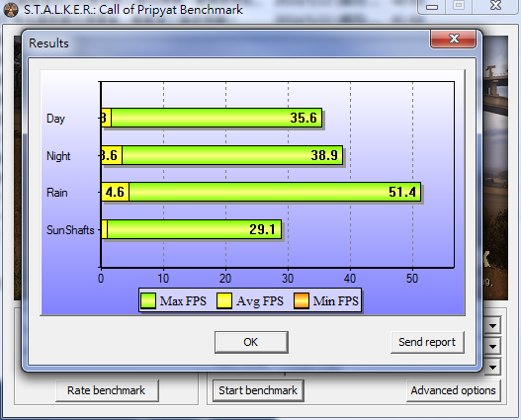Send the benchmark report
Image resolution: width=521 pixels, height=420 pixels.
[x=427, y=342]
